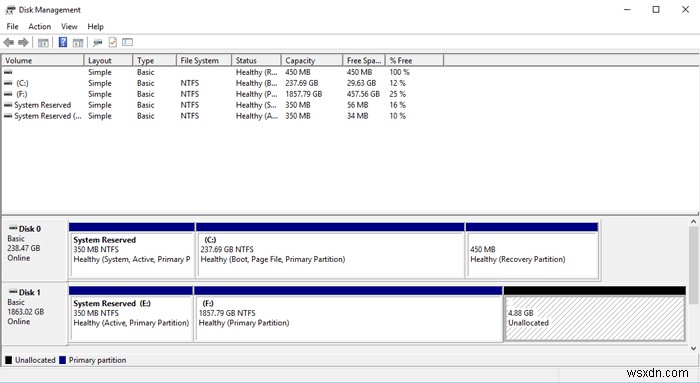Open the View menu
This screenshot has width=700, height=383.
(x=69, y=27)
